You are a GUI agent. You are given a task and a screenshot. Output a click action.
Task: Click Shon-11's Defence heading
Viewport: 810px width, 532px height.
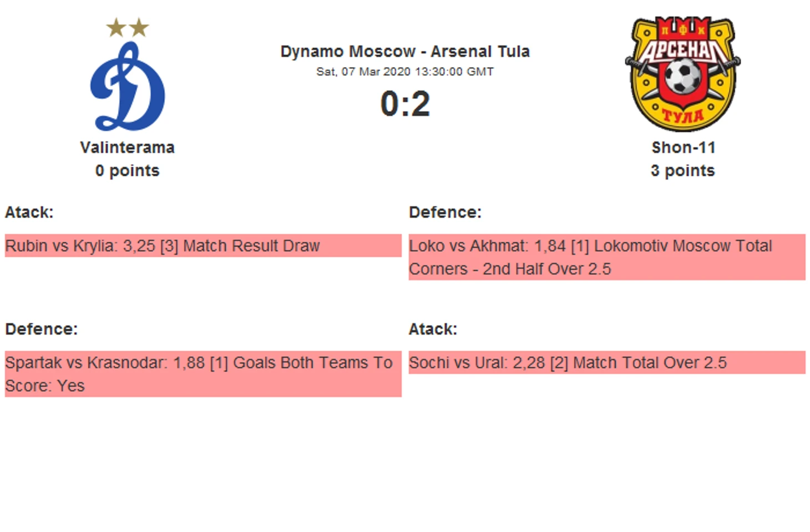click(x=445, y=212)
